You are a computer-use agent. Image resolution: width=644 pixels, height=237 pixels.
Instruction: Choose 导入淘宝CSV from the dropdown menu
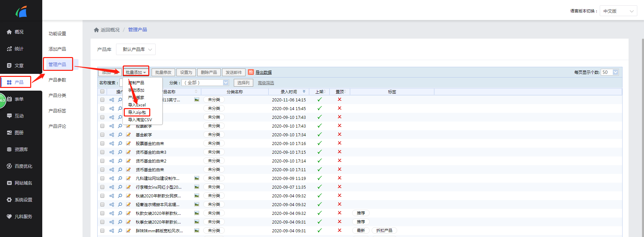coord(140,120)
